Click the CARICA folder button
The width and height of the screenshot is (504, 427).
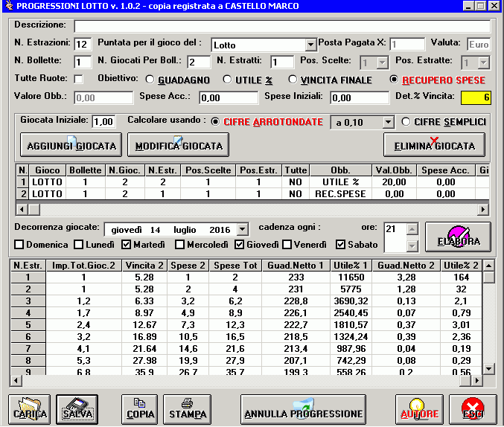30,409
